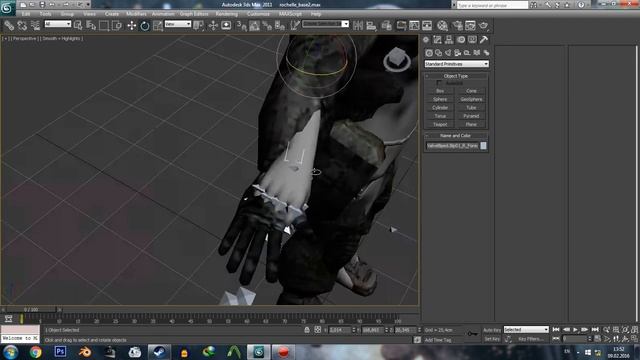Click the Pyramid primitive button
This screenshot has width=640, height=360.
click(x=471, y=116)
